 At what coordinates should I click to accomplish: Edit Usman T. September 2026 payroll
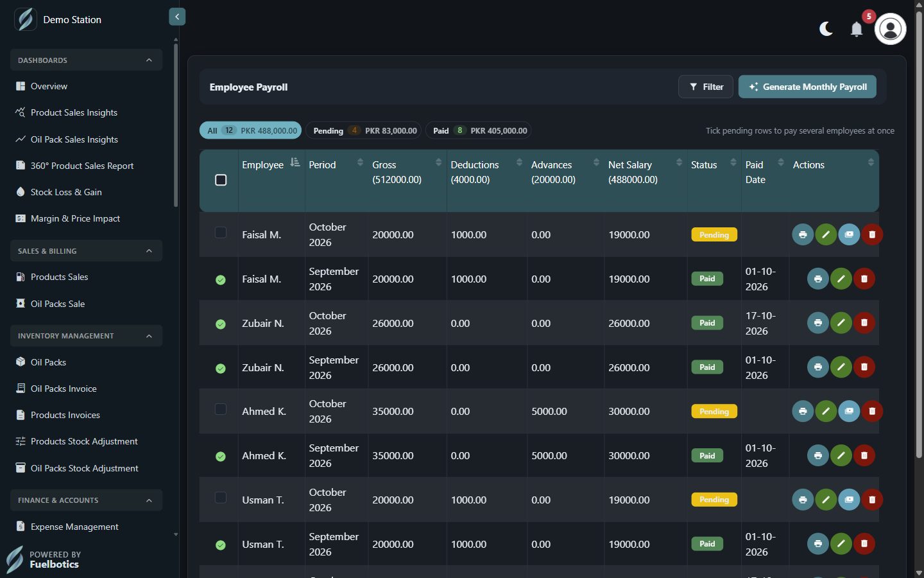coord(841,544)
